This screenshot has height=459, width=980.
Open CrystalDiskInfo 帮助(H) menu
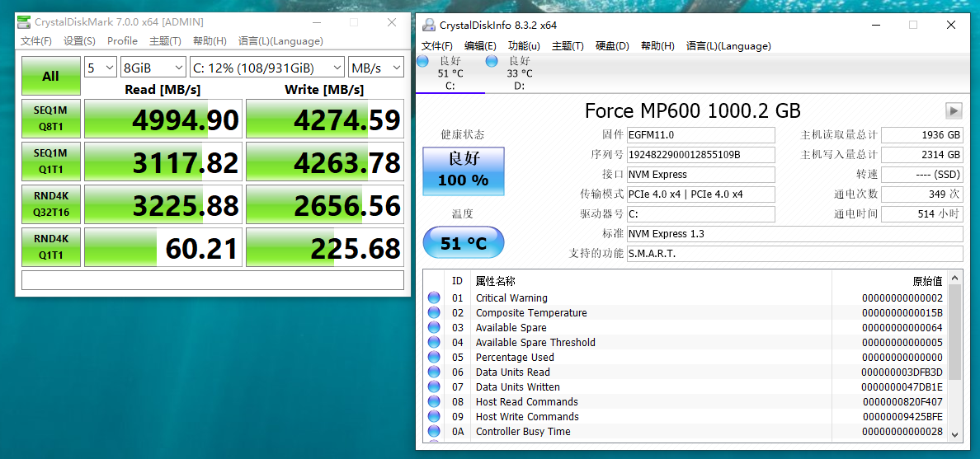[657, 46]
